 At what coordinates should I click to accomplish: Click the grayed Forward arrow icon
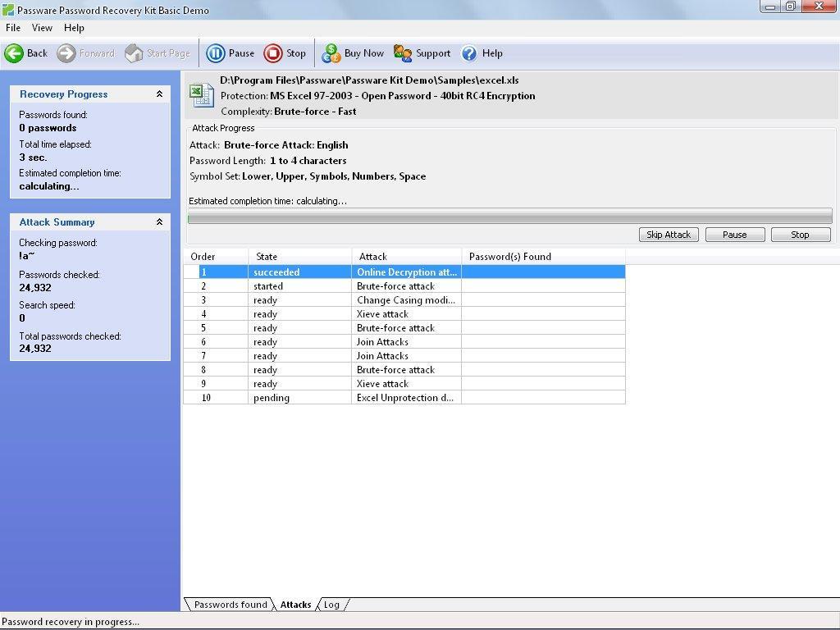(66, 53)
